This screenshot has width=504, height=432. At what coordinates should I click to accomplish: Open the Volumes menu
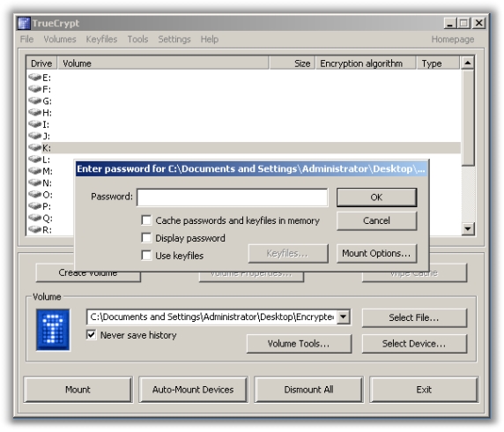[60, 40]
